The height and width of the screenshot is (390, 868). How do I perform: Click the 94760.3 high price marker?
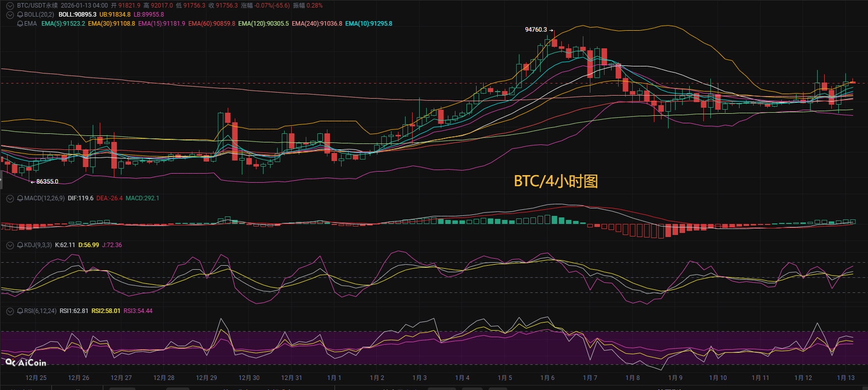(x=536, y=30)
